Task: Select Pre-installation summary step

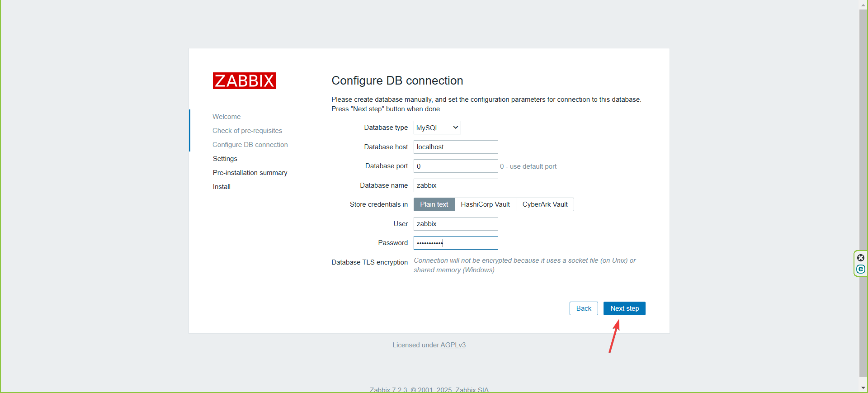Action: 250,173
